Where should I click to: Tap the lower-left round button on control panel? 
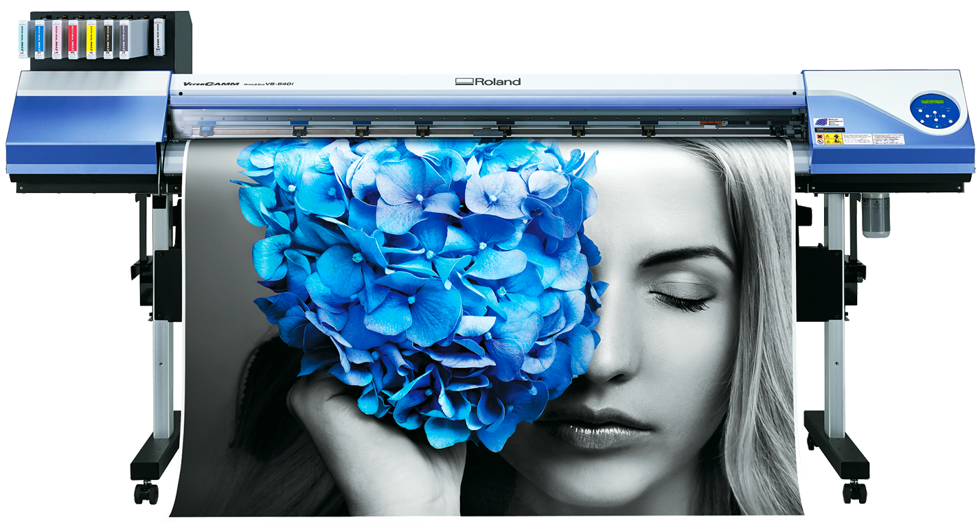(922, 122)
